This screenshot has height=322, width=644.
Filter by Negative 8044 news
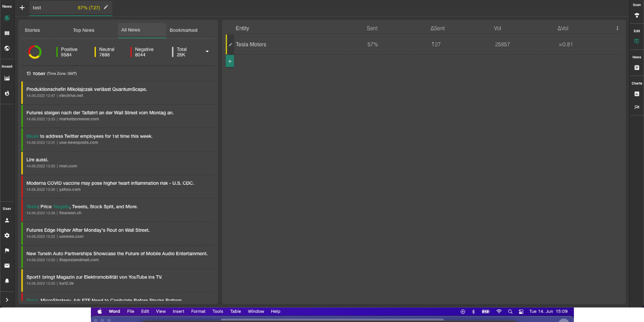[x=142, y=52]
